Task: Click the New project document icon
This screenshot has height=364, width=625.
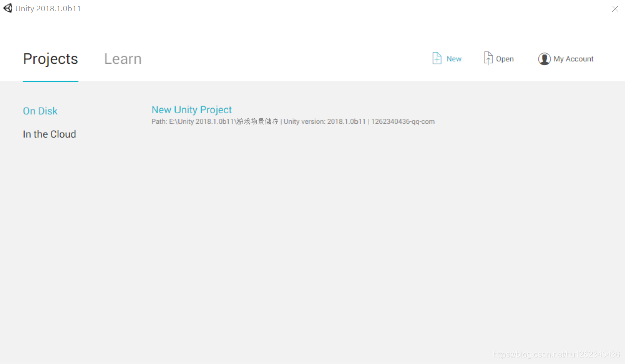Action: [437, 58]
